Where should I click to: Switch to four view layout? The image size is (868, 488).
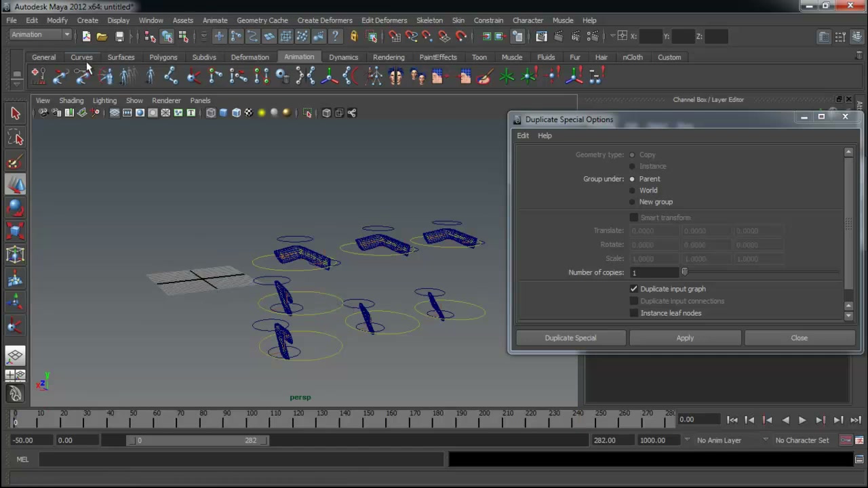click(x=16, y=375)
